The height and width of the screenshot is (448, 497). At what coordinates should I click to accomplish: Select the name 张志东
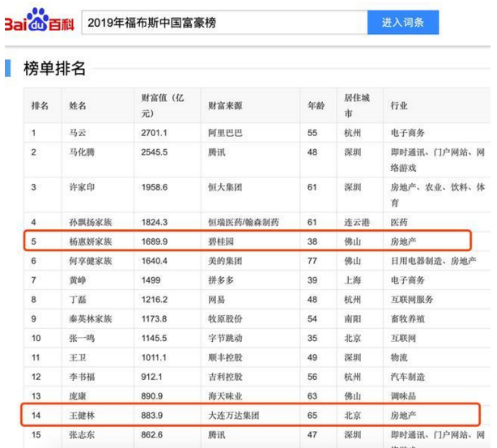(x=82, y=435)
